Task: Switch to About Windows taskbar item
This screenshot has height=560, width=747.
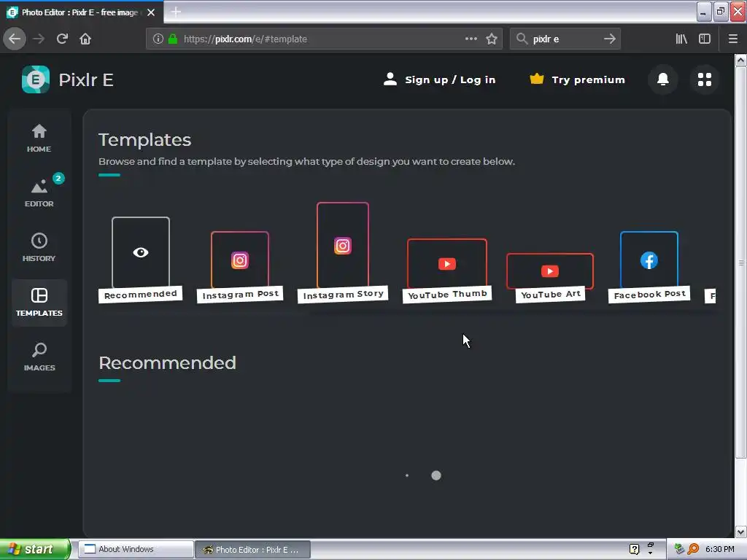Action: tap(135, 549)
